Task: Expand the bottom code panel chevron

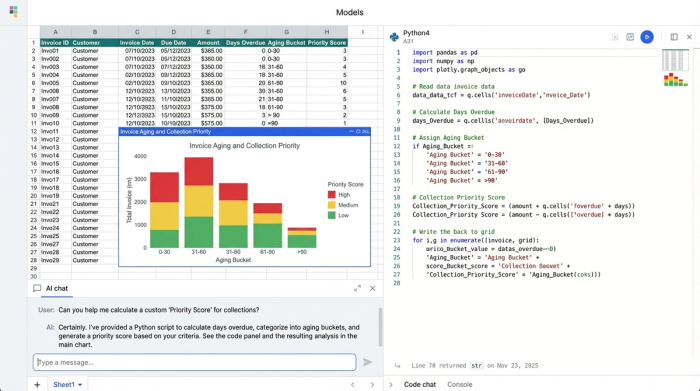Action: (x=391, y=384)
